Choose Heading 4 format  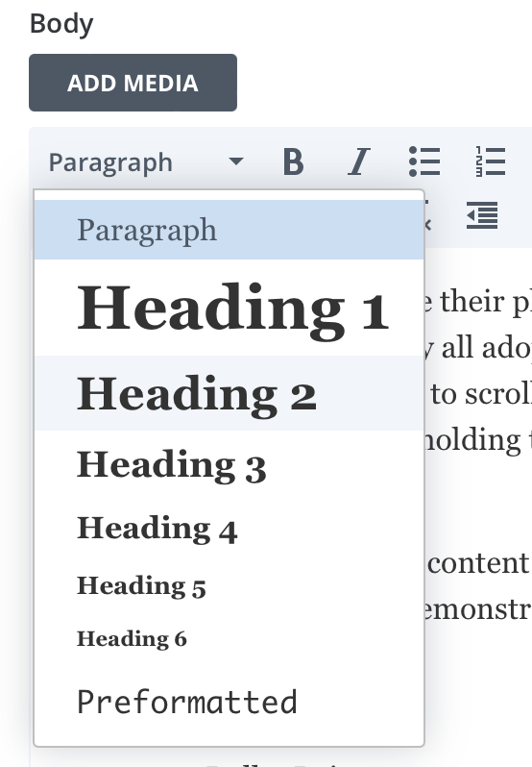coord(230,529)
